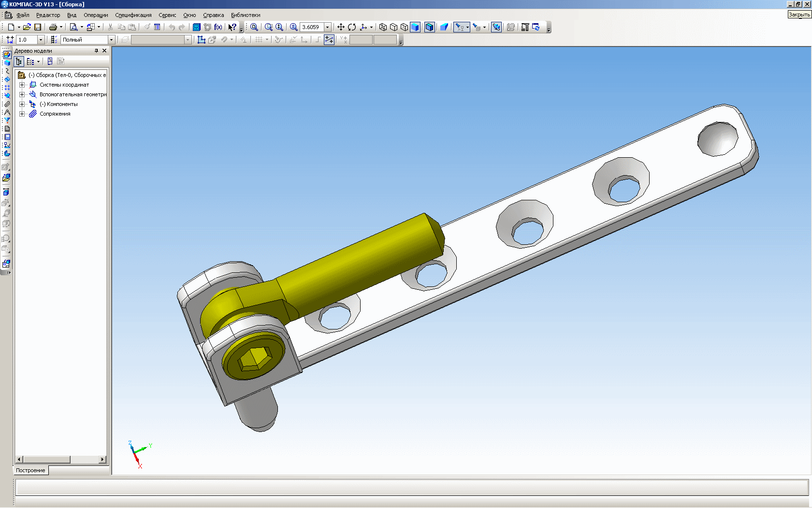
Task: Open the 'Полный' display style dropdown
Action: coord(111,40)
